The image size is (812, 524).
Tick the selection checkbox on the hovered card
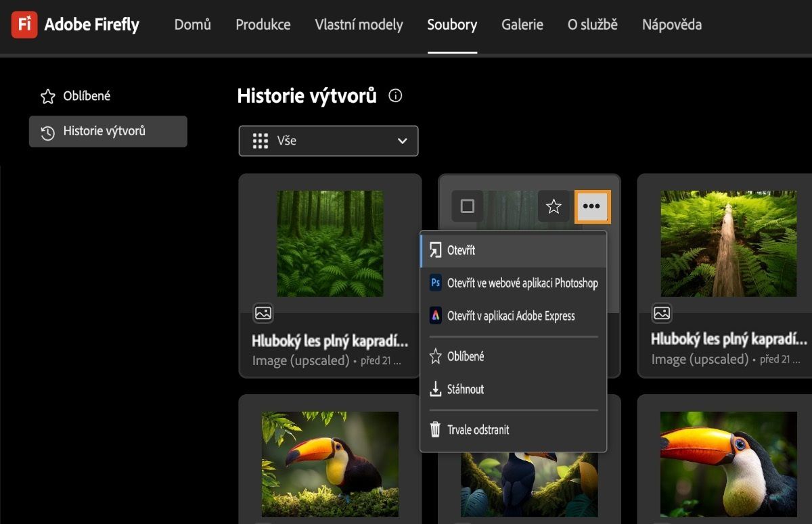click(468, 206)
